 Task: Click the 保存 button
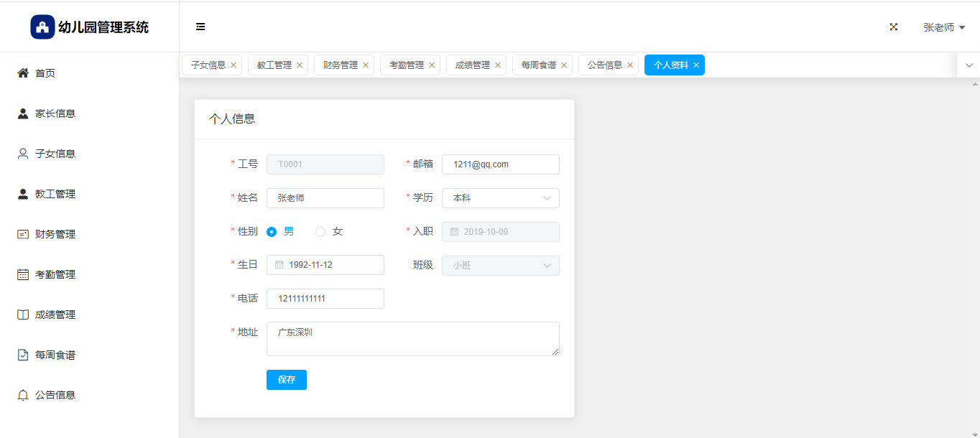click(x=286, y=380)
